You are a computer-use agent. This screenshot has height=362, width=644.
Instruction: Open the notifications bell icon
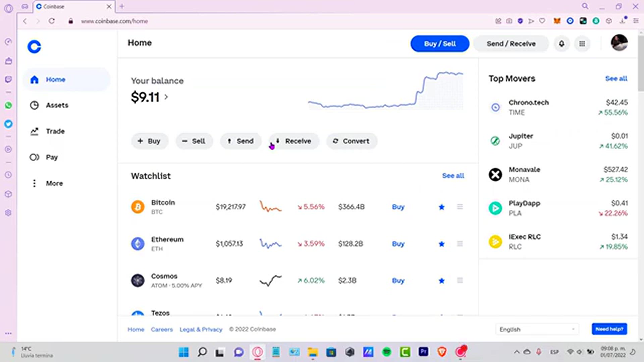[561, 44]
